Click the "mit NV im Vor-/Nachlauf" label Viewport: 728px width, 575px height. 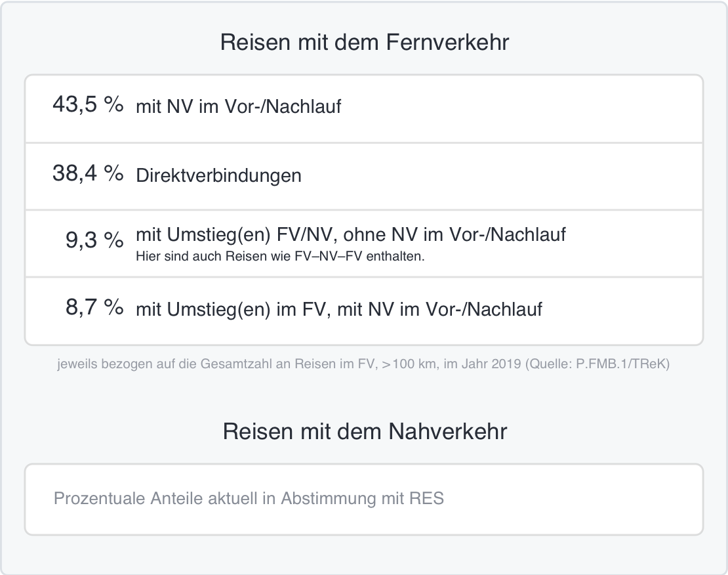click(238, 107)
